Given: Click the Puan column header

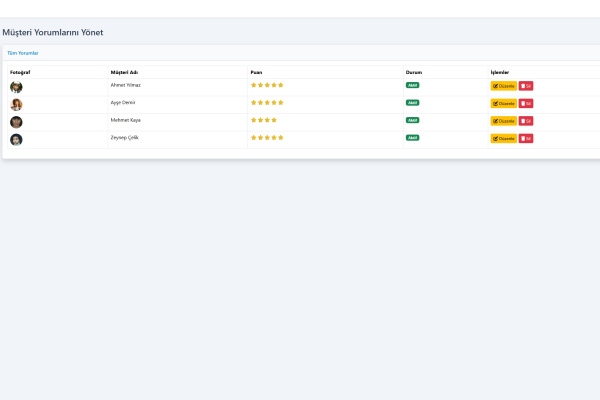Looking at the screenshot, I should (256, 72).
